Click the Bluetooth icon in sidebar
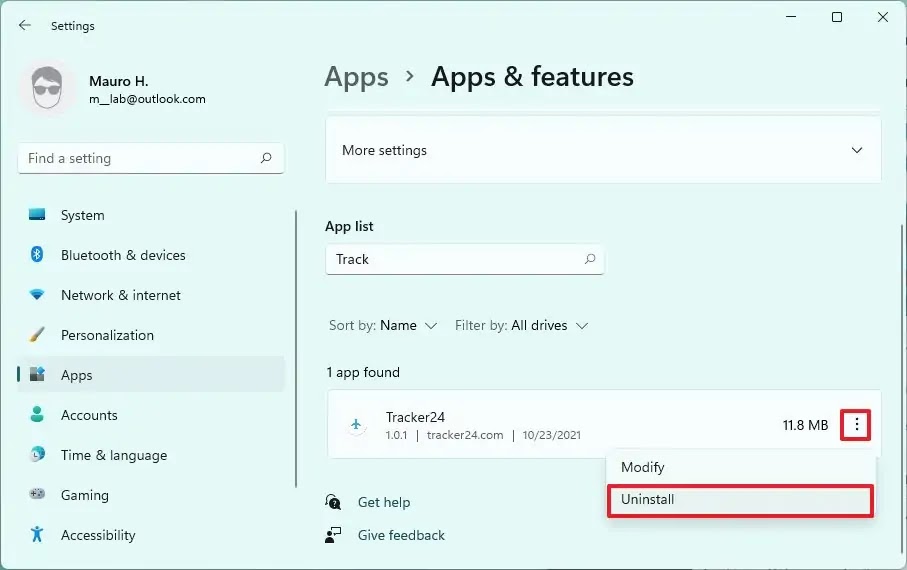 click(x=37, y=255)
